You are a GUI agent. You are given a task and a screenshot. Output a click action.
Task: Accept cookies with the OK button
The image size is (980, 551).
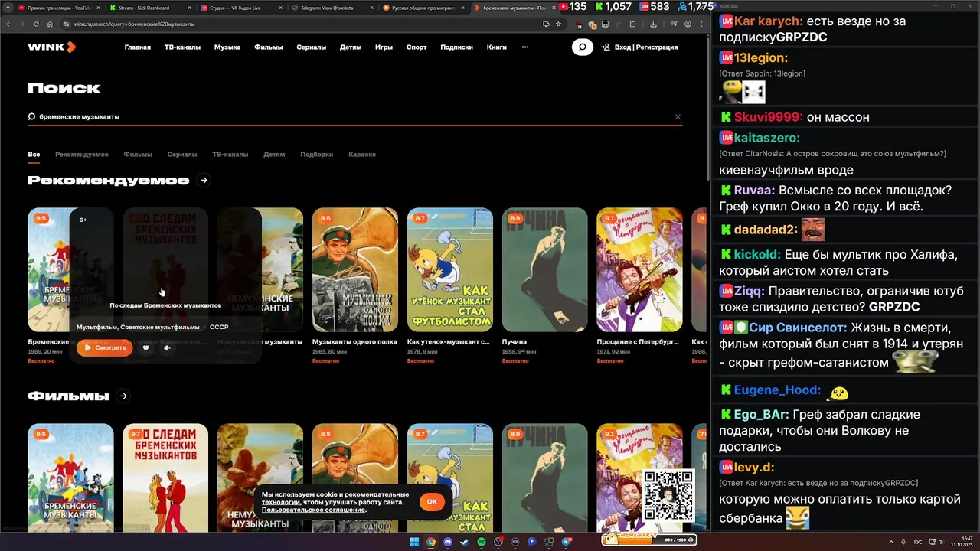click(x=432, y=502)
